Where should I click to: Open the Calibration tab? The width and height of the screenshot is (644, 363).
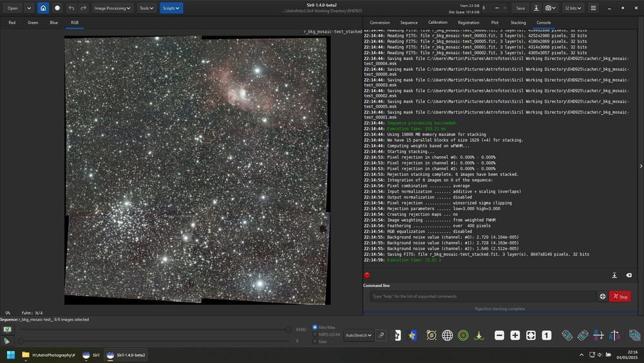click(438, 23)
